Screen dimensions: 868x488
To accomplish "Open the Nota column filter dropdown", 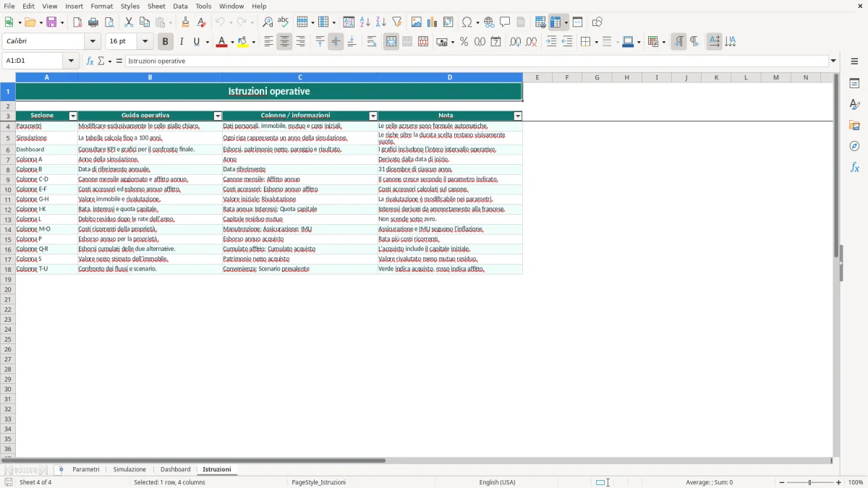I will [517, 116].
